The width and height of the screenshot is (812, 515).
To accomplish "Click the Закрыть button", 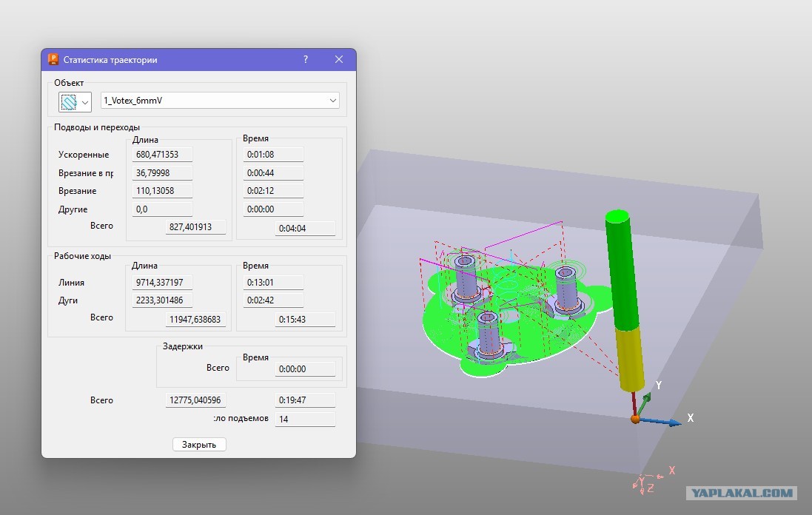I will (x=199, y=445).
